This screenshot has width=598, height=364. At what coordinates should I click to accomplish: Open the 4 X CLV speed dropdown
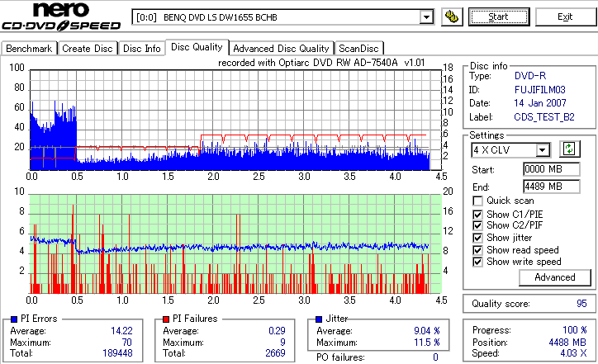coord(542,150)
